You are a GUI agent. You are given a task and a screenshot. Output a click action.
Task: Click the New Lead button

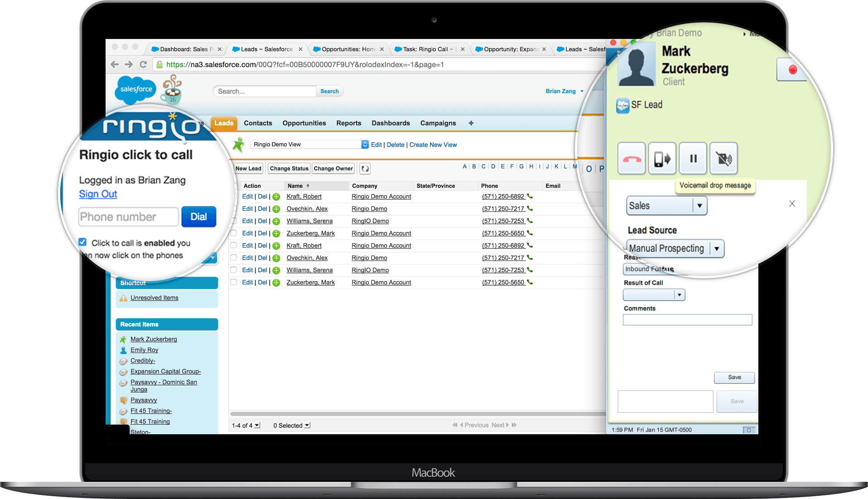[248, 168]
